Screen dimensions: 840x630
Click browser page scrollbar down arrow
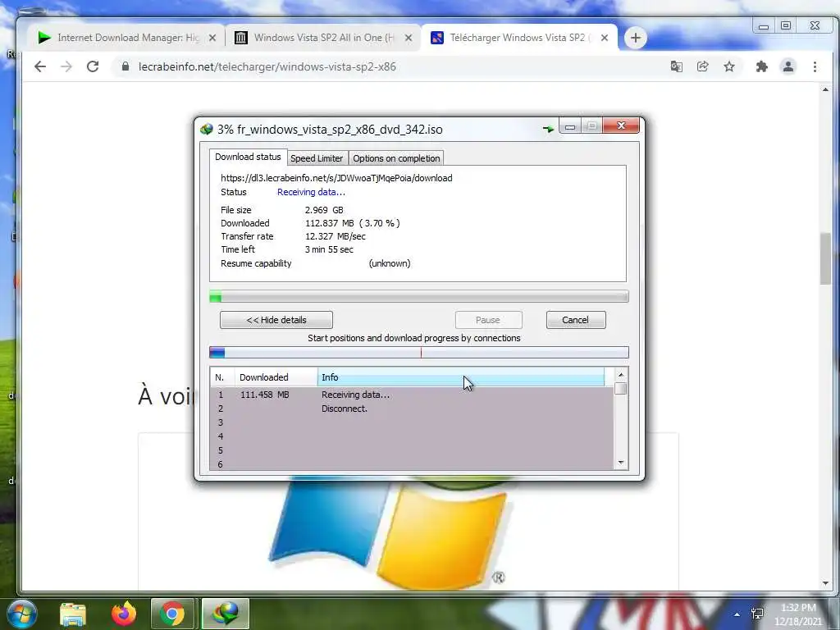coord(825,583)
